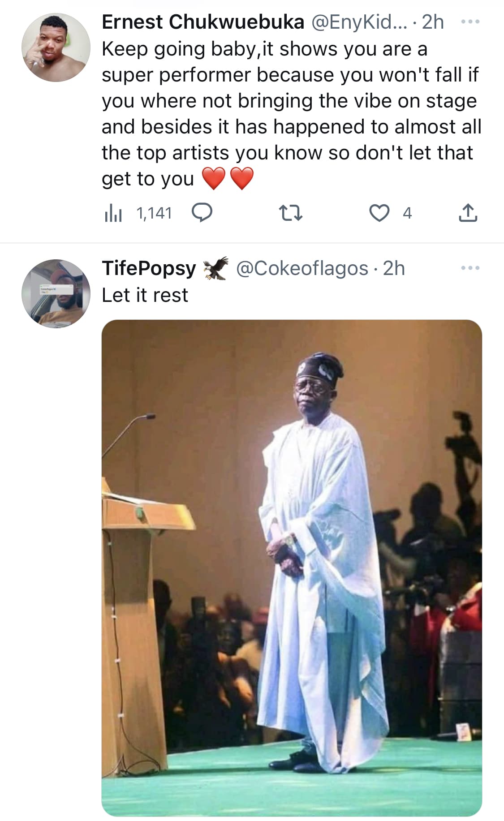The width and height of the screenshot is (504, 821).
Task: Open the "Let it rest" tweet
Action: pyautogui.click(x=145, y=295)
